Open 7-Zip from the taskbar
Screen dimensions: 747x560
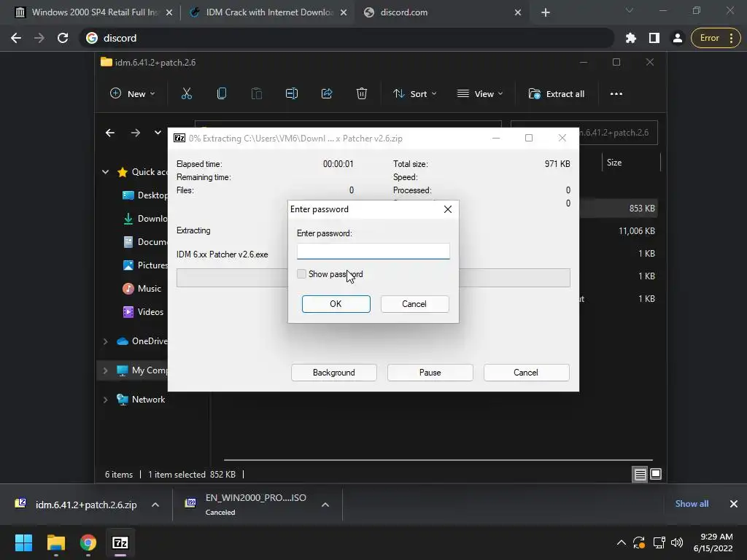click(x=120, y=542)
